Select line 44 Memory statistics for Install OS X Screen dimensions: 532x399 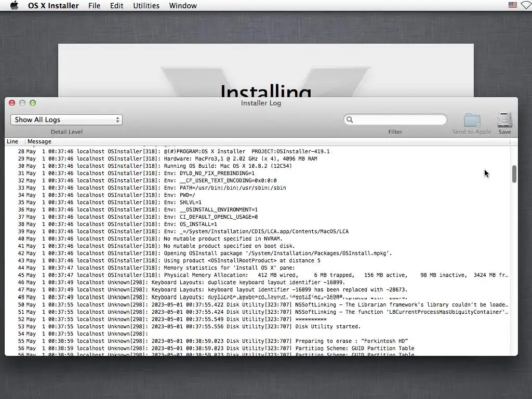click(x=257, y=268)
